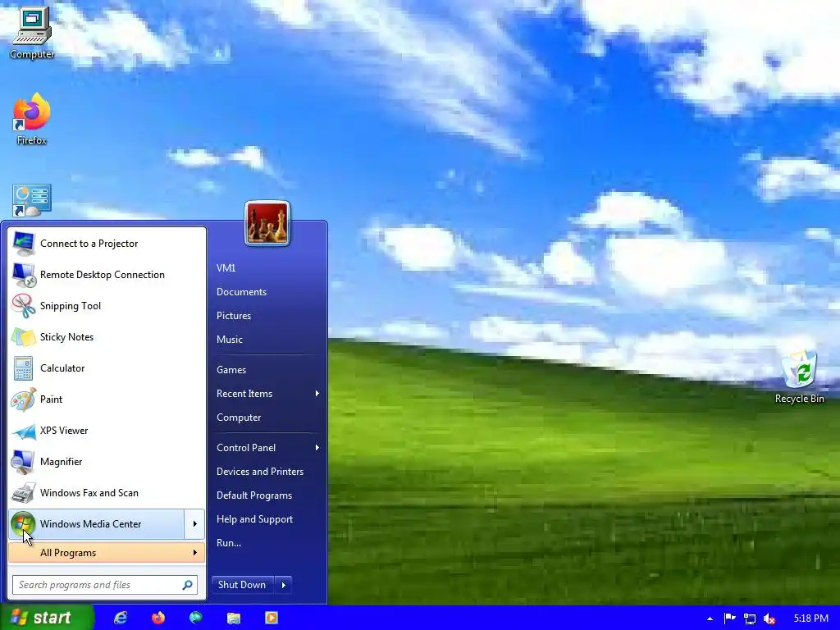Launch XPS Viewer
The width and height of the screenshot is (840, 630).
pos(107,430)
